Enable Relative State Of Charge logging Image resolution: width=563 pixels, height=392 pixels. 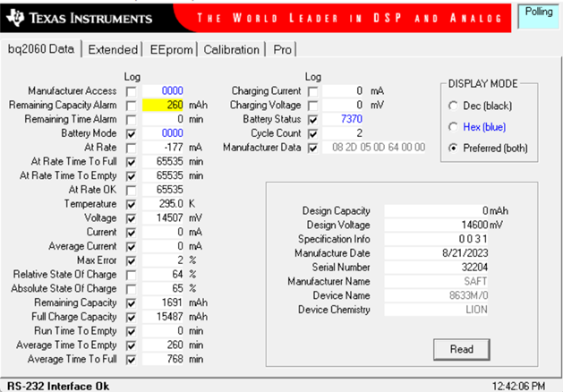(131, 275)
